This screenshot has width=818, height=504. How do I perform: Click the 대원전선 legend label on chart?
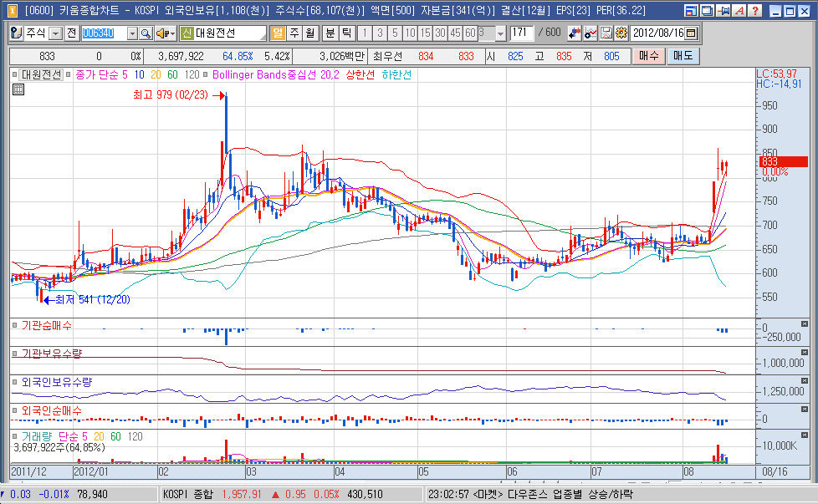point(41,74)
